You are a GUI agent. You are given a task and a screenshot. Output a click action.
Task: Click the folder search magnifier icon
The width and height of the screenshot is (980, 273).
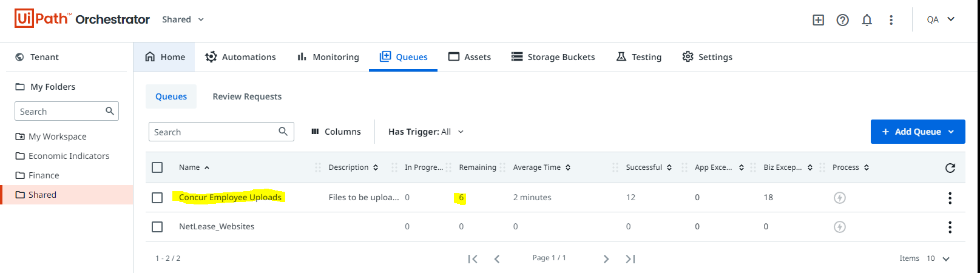point(110,111)
